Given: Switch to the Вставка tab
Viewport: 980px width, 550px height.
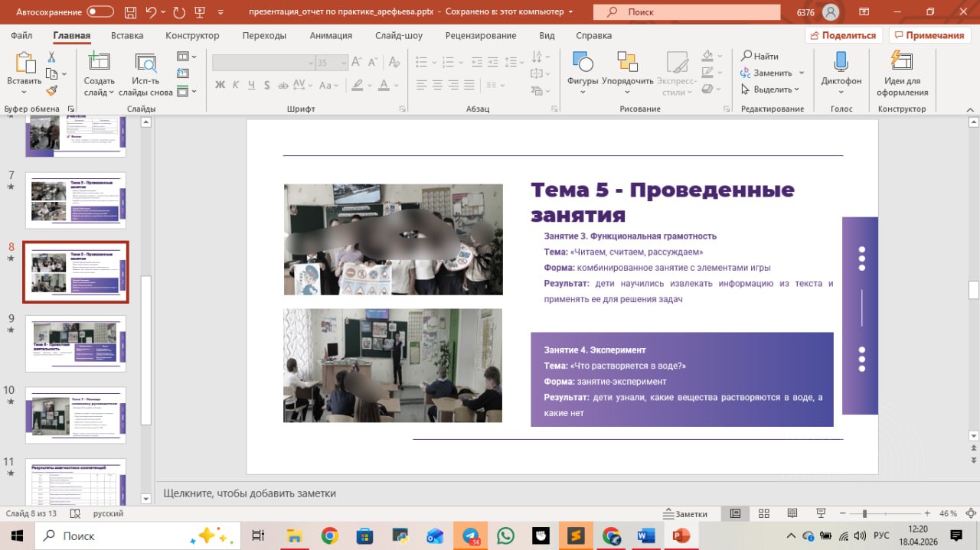Looking at the screenshot, I should (x=127, y=35).
